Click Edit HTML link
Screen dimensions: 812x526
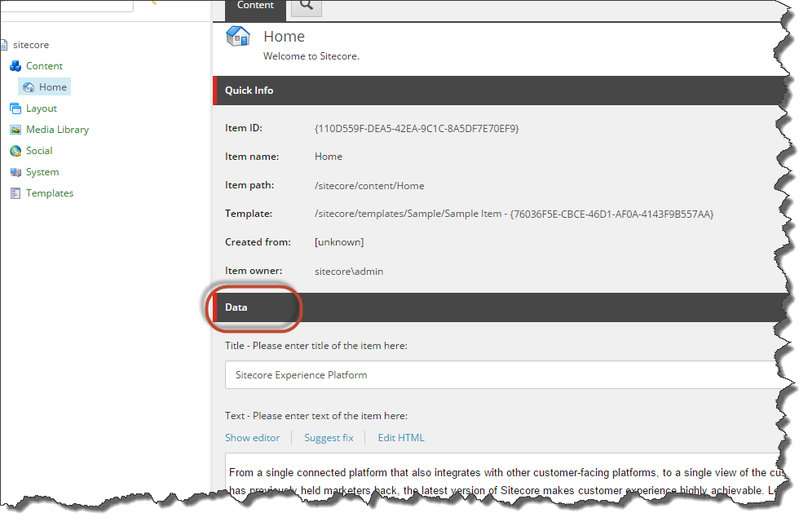(x=401, y=438)
